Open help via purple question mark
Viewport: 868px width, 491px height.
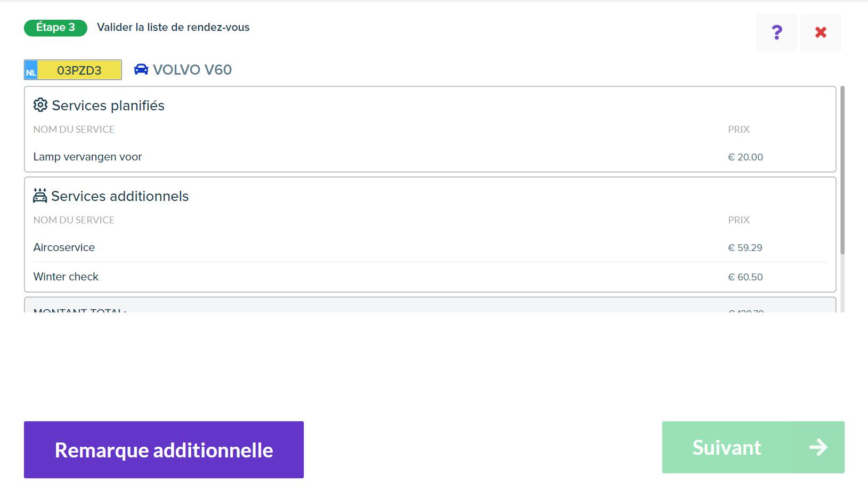coord(777,33)
